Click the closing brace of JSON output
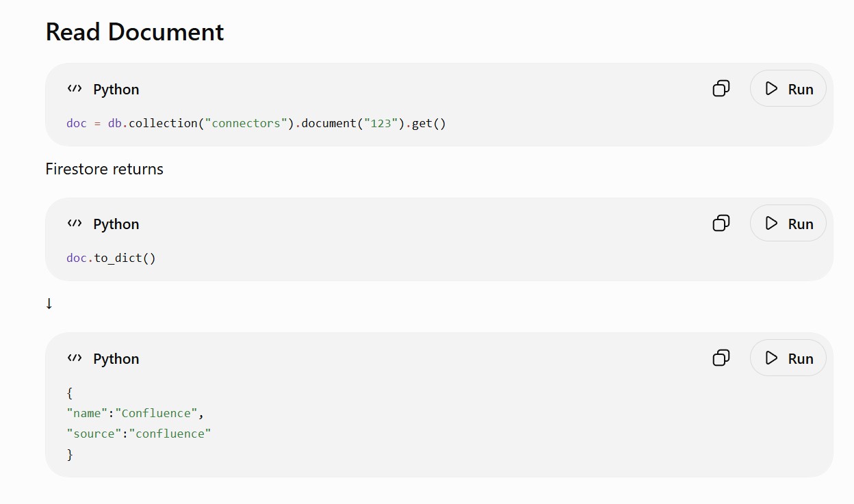The image size is (854, 504). click(x=70, y=454)
